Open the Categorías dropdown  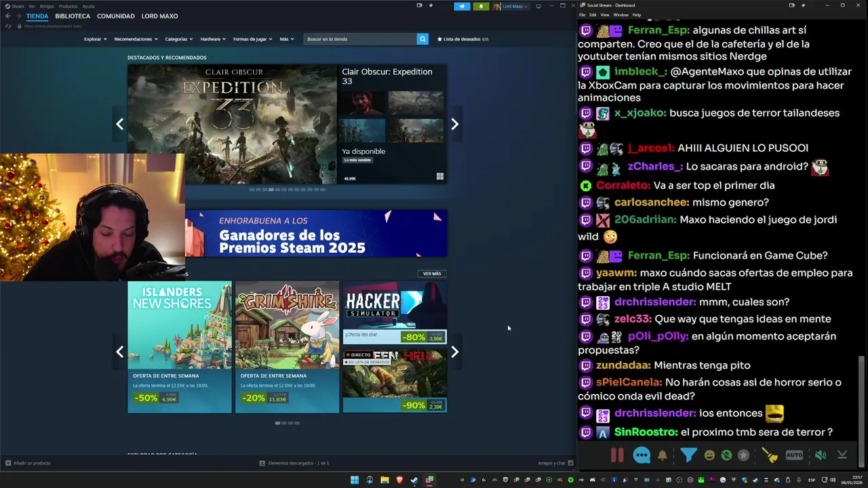coord(178,39)
